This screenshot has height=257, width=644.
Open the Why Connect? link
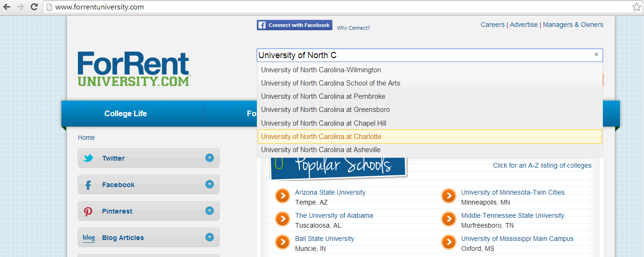[353, 28]
